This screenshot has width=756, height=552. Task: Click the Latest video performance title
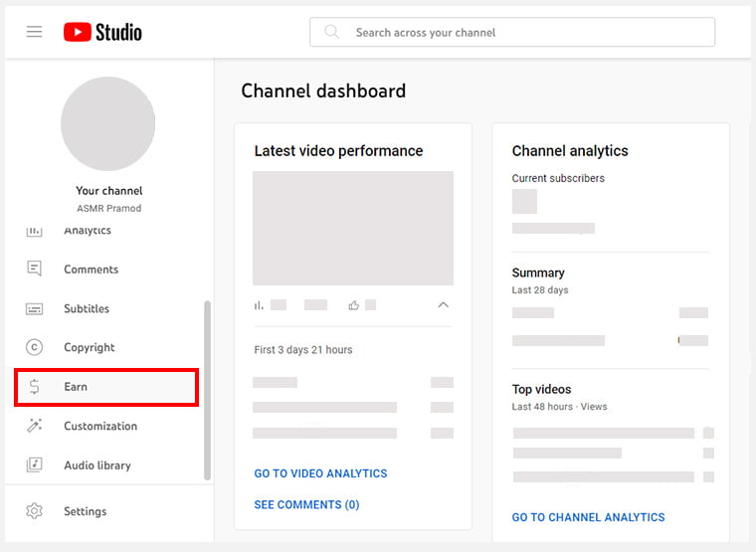point(338,151)
